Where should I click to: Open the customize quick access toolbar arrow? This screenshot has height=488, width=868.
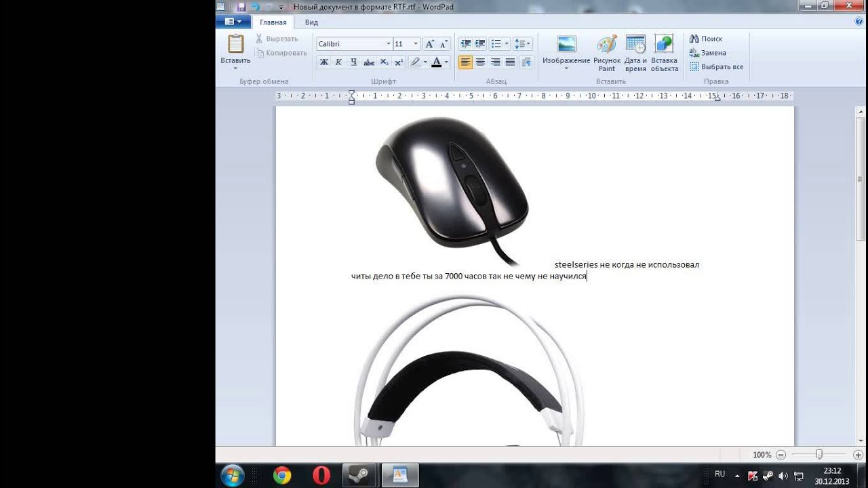click(281, 7)
